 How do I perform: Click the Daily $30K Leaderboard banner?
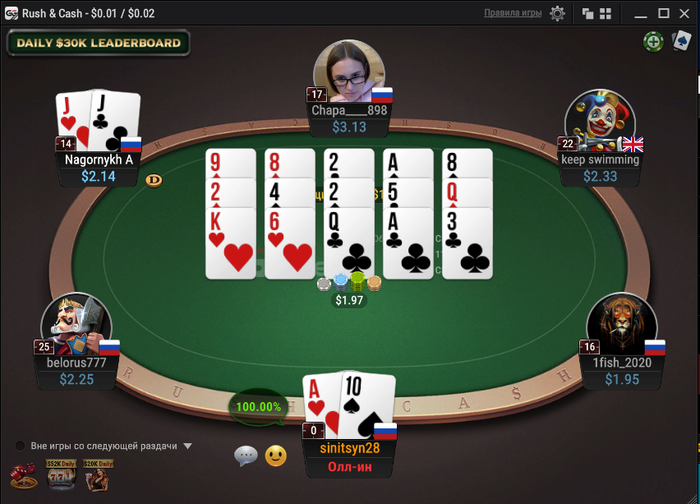point(99,43)
